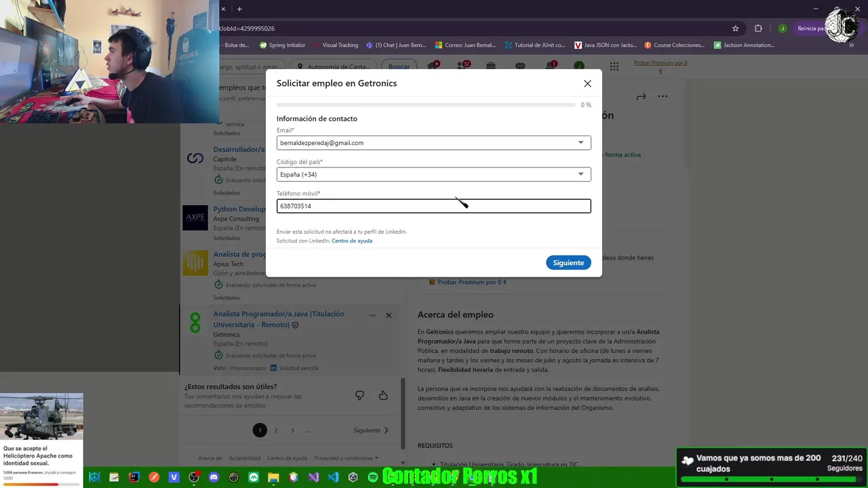Viewport: 868px width, 488px height.
Task: Open Analista Programador/a Java Getronics listing
Action: tap(279, 319)
